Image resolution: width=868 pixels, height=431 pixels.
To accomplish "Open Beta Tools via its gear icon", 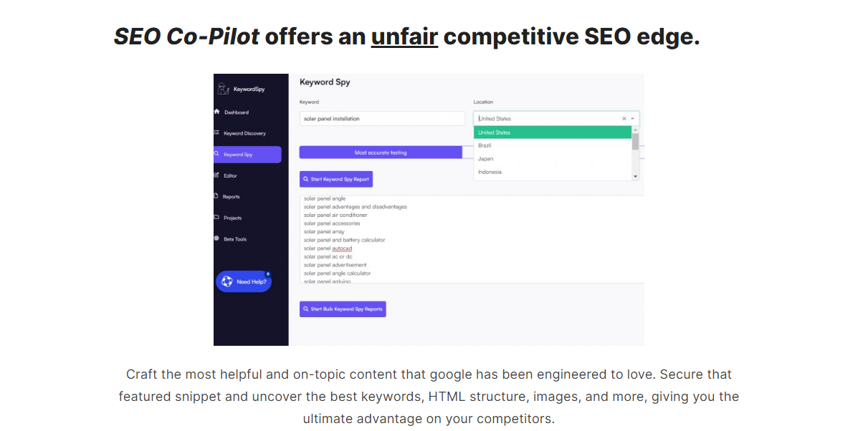I will (x=217, y=239).
